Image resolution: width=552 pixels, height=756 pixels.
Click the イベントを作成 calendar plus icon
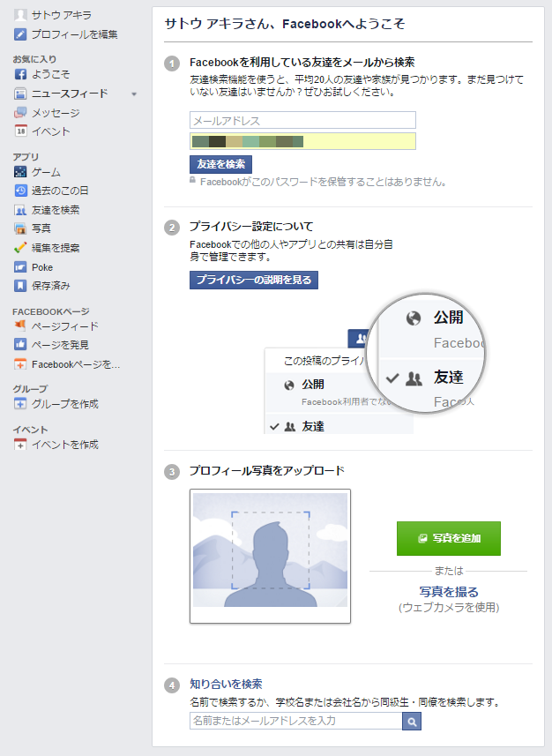[20, 444]
